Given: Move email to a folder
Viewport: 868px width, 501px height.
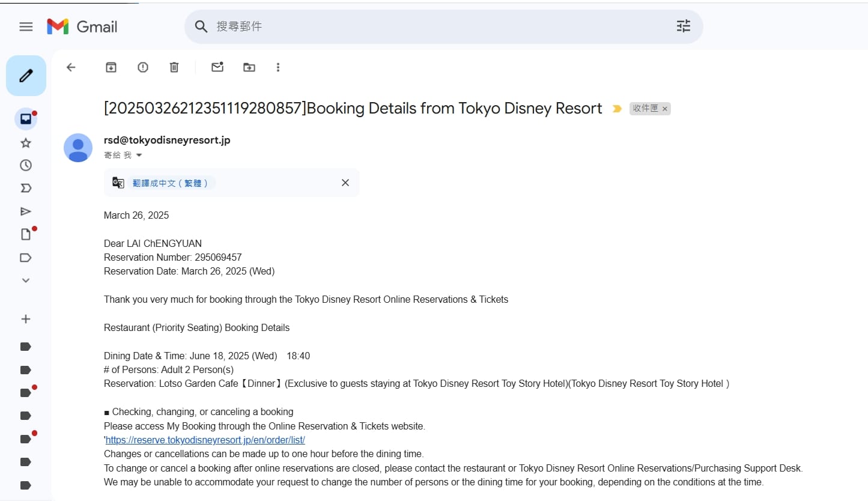Looking at the screenshot, I should 249,67.
